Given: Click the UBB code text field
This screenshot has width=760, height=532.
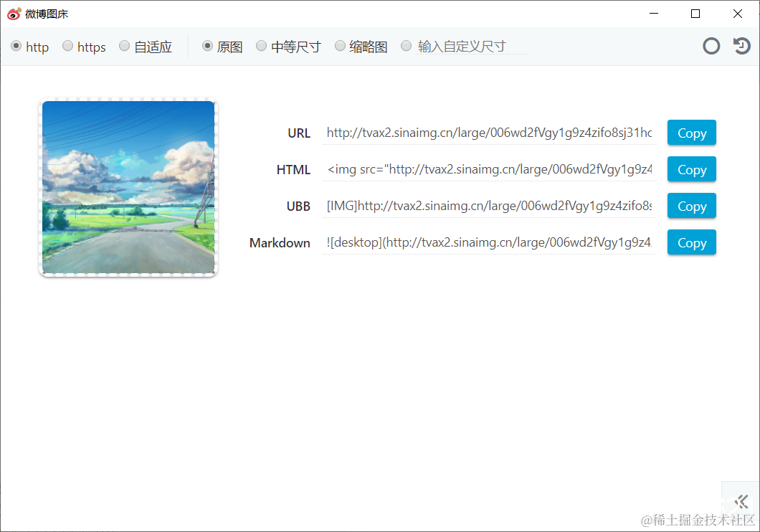Looking at the screenshot, I should 488,206.
